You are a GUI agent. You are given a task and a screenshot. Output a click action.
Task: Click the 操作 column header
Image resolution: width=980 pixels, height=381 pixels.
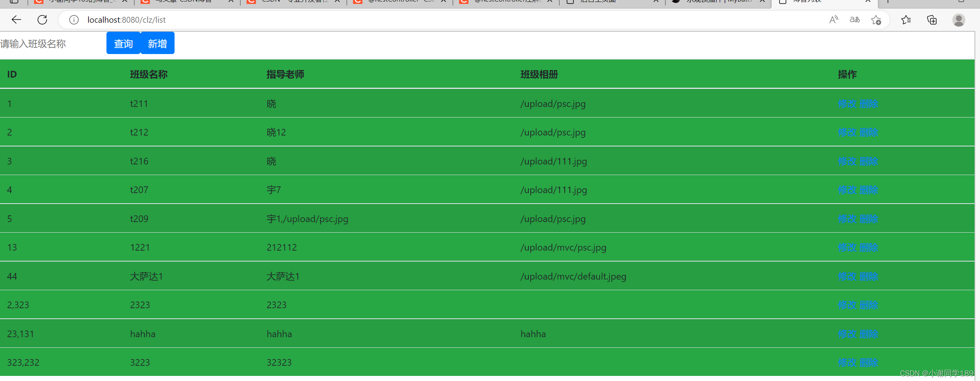pyautogui.click(x=847, y=74)
